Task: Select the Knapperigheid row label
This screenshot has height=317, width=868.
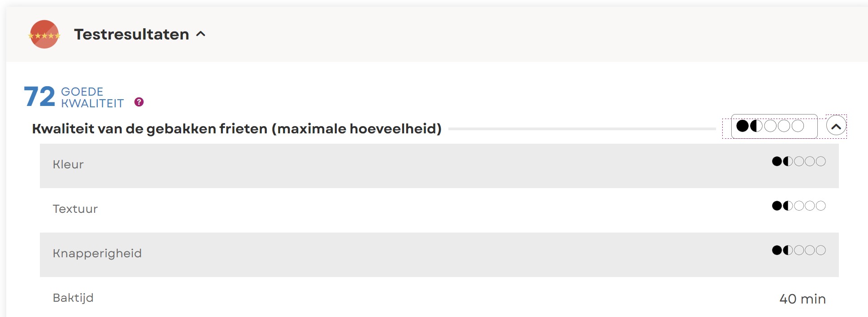Action: [x=97, y=253]
